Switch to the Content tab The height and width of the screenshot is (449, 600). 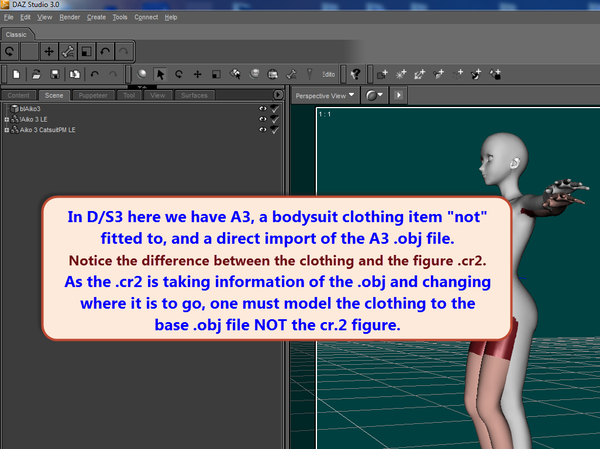18,95
